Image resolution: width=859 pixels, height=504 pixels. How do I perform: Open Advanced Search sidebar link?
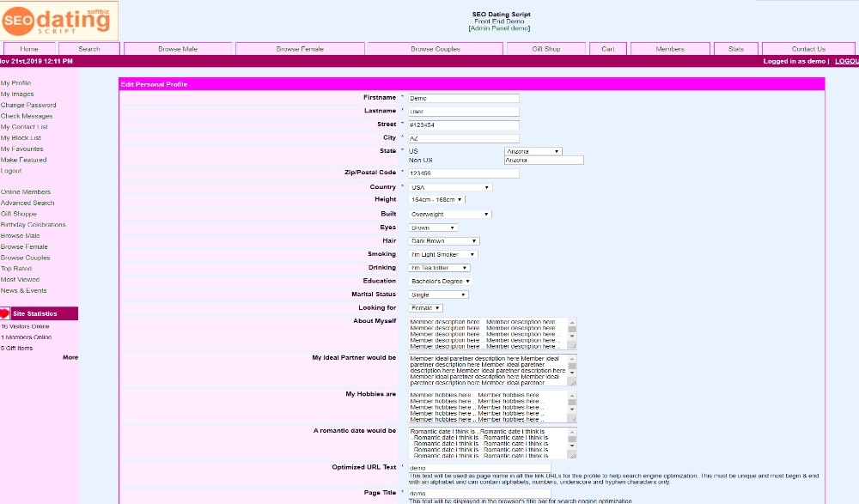tap(27, 203)
